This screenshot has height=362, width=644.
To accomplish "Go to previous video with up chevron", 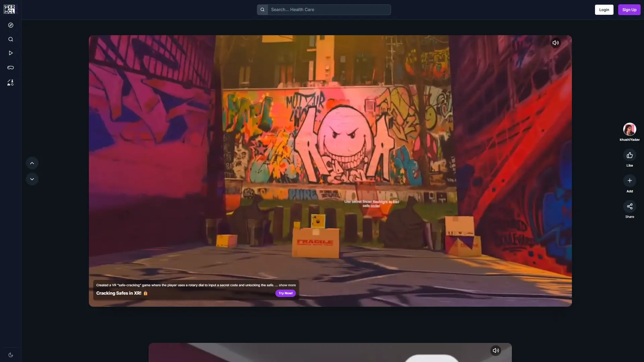I will [x=32, y=163].
